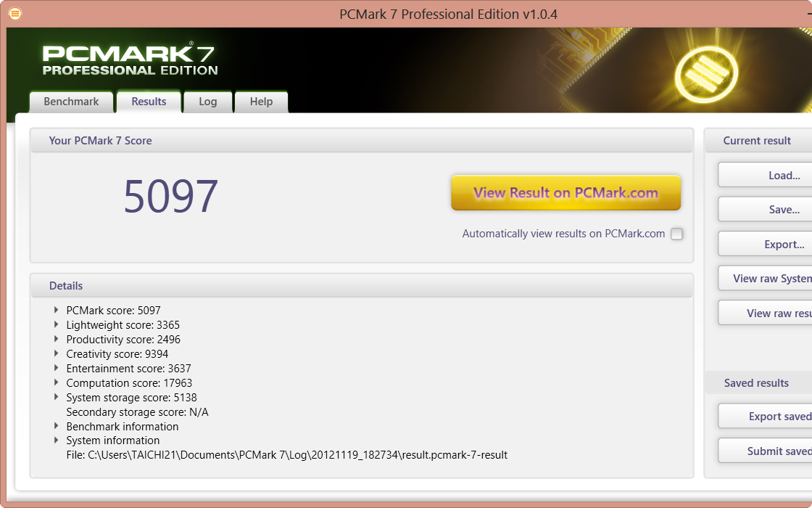Click the orange window menu icon in title bar

coord(15,14)
